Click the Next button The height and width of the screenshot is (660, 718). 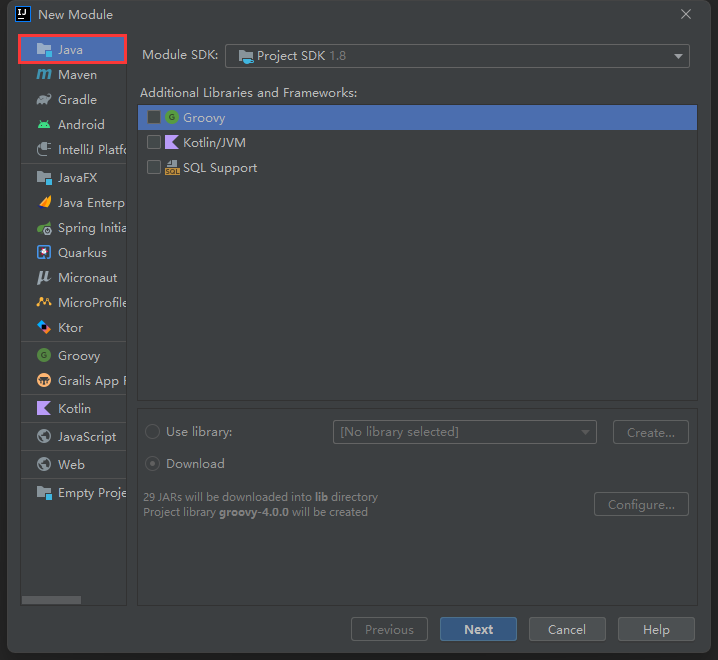[x=479, y=629]
